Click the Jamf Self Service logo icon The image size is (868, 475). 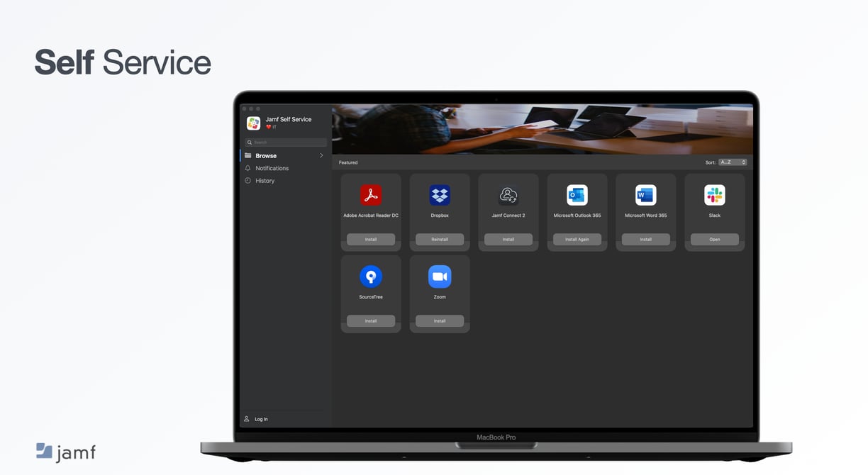pos(253,123)
